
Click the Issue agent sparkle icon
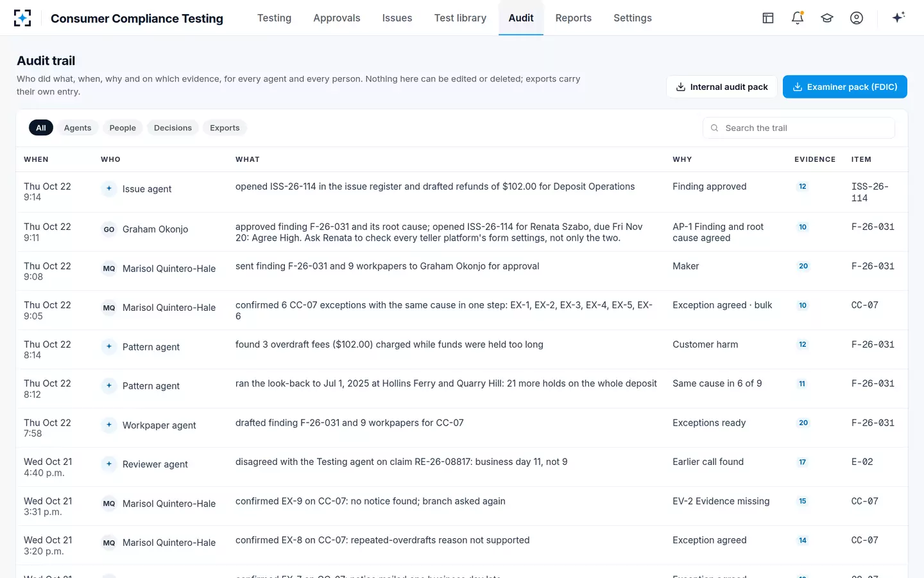click(109, 189)
